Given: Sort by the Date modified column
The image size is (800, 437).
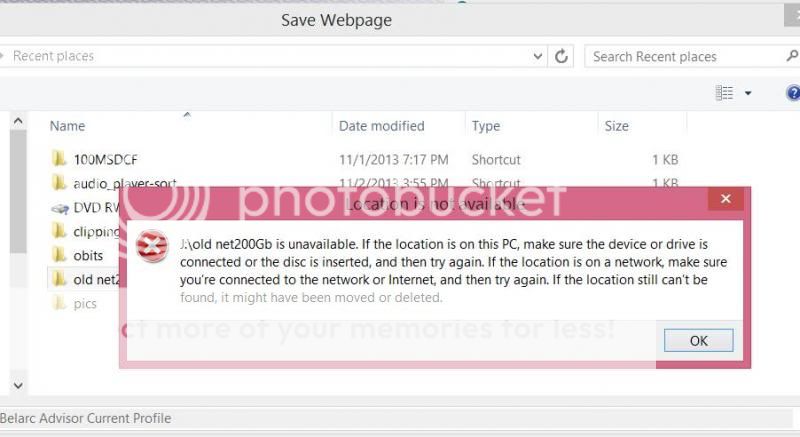Looking at the screenshot, I should click(x=381, y=126).
